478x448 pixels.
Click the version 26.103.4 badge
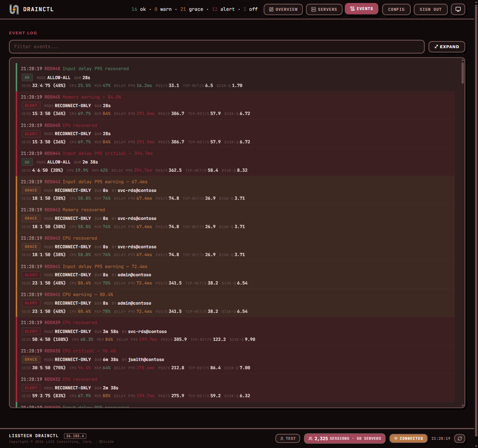75,436
